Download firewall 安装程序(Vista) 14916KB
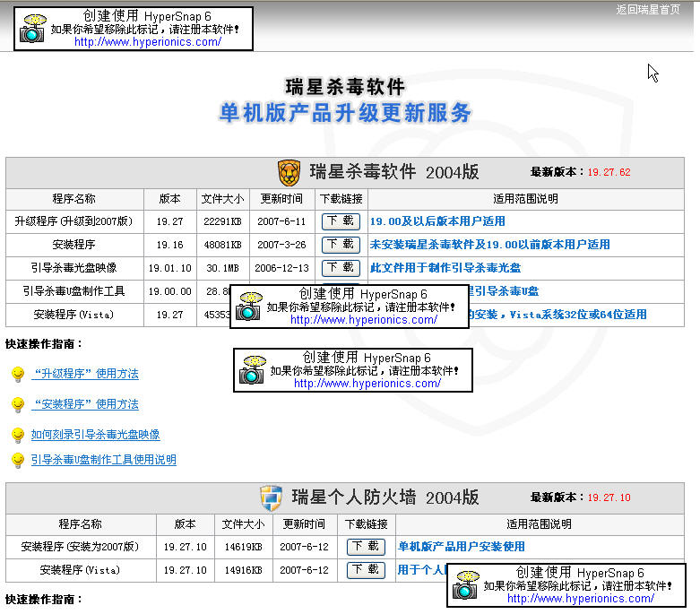 coord(366,570)
